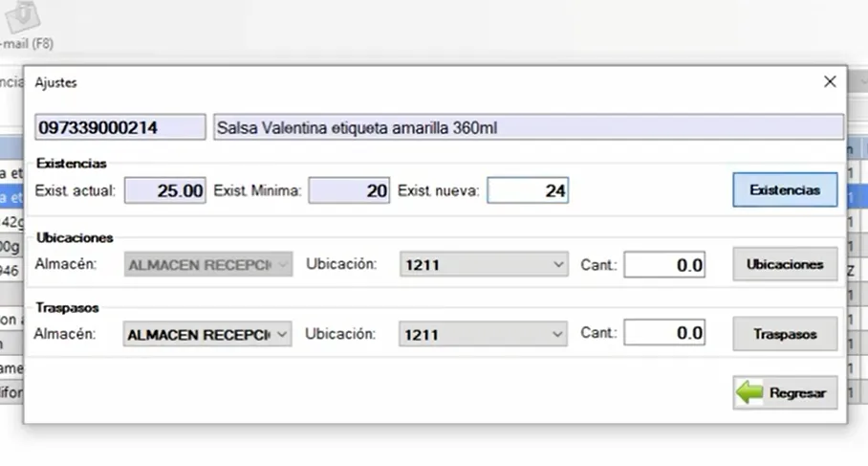Screen dimensions: 868x466
Task: Click the Ubicaciones section heading
Action: pos(75,237)
